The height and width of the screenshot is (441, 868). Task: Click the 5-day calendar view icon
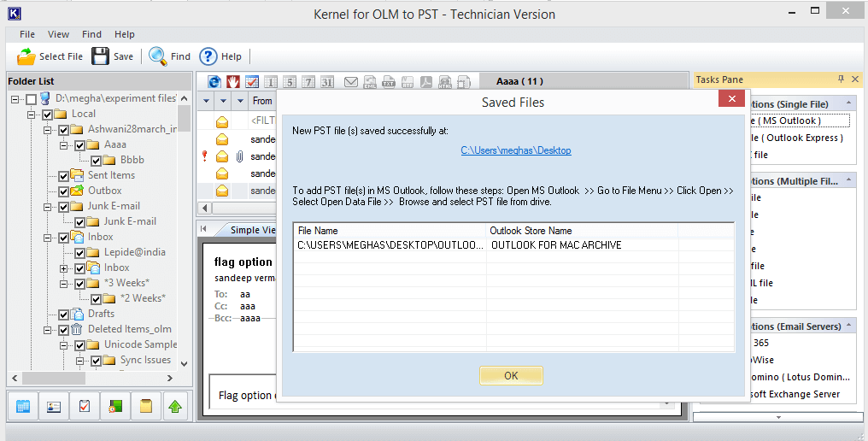pyautogui.click(x=290, y=82)
